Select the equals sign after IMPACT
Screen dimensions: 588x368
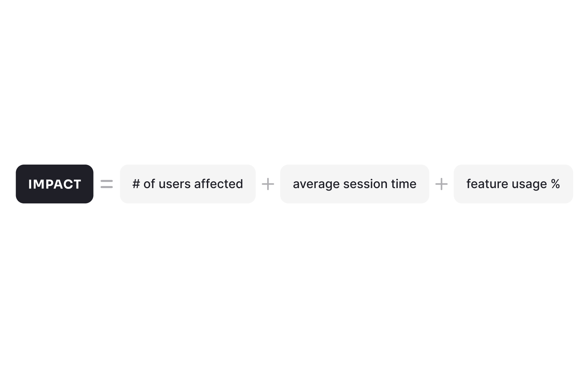pyautogui.click(x=107, y=184)
